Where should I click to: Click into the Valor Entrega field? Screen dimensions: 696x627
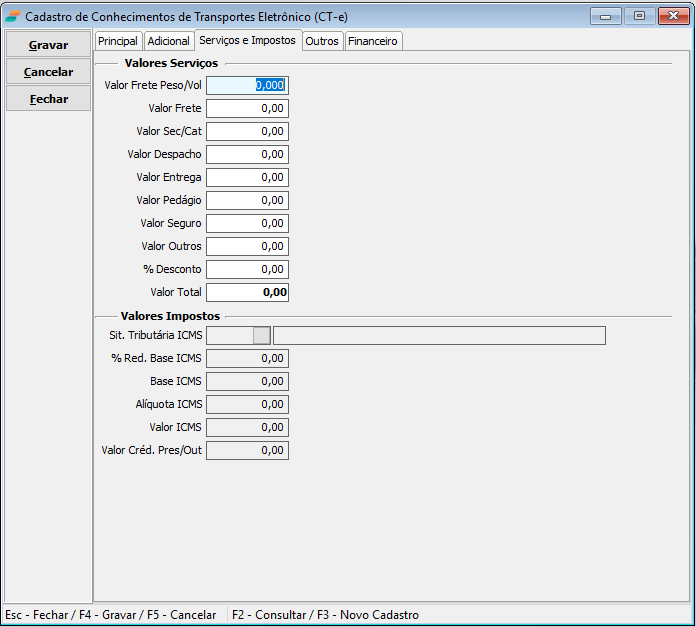coord(247,178)
